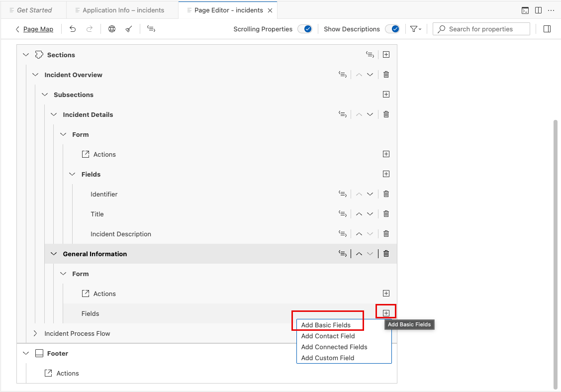
Task: Click Incident Overview source-code icon
Action: [x=343, y=75]
